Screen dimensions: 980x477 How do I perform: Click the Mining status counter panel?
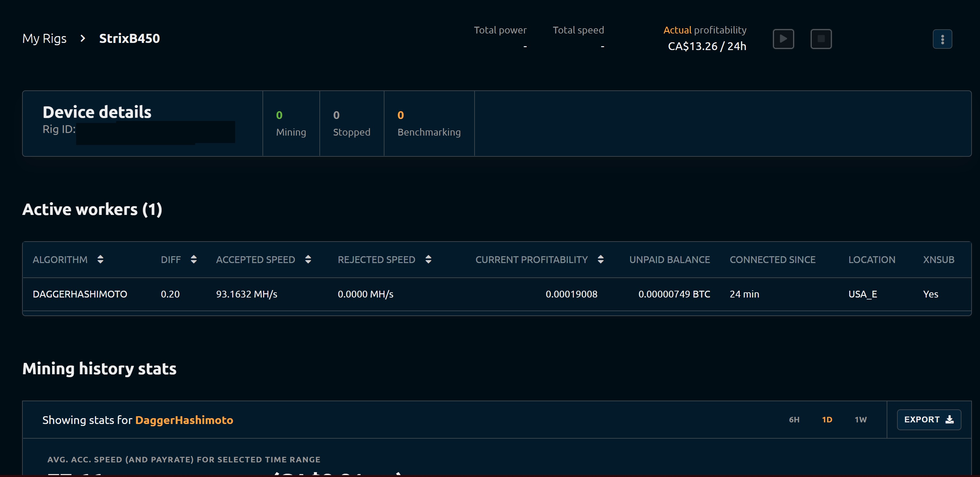pyautogui.click(x=291, y=123)
